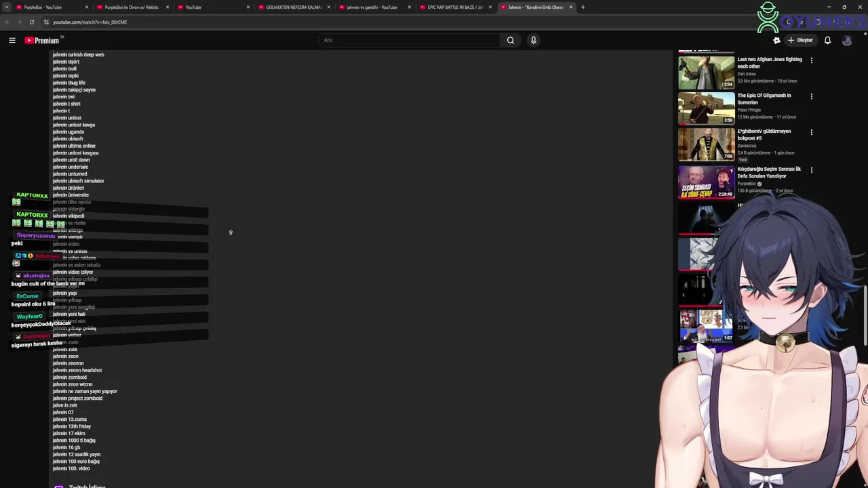The image size is (868, 488).
Task: Click 'jahrein 100 euro bağış' text
Action: pyautogui.click(x=76, y=462)
